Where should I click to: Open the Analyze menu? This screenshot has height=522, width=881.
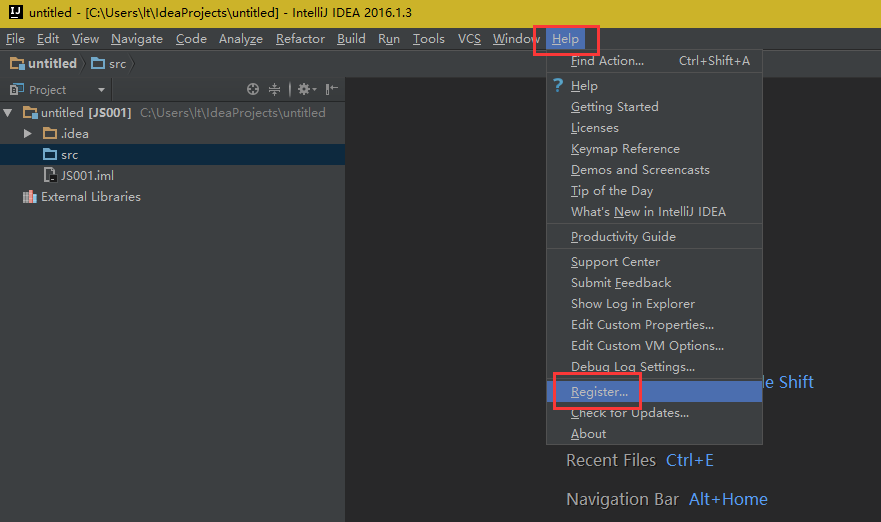241,39
